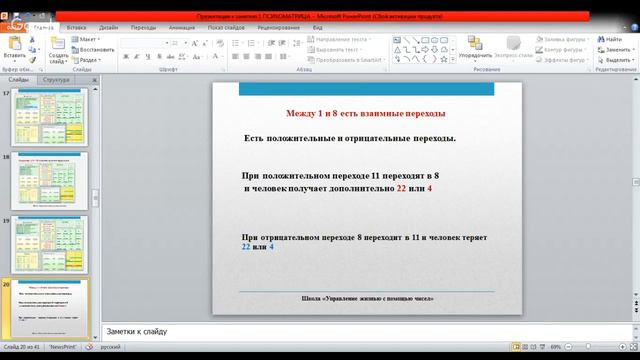The width and height of the screenshot is (640, 360).
Task: Toggle text Shadow formatting
Action: coord(159,57)
